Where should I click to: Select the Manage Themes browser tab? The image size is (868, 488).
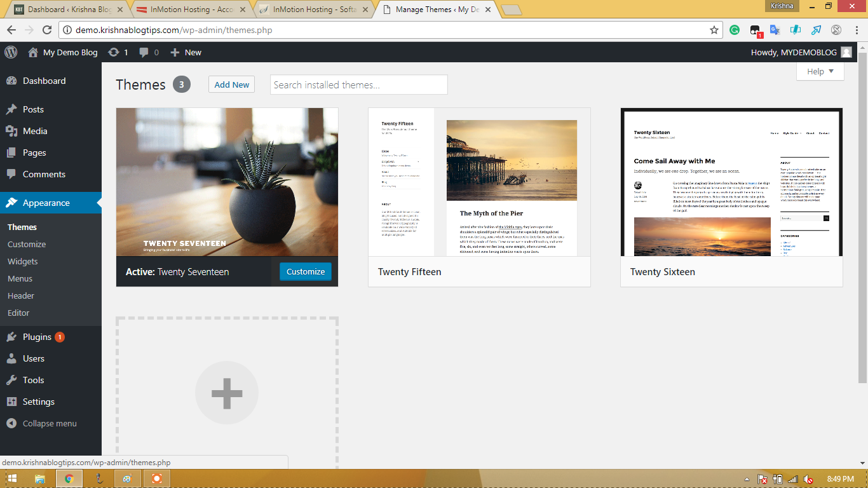coord(436,10)
